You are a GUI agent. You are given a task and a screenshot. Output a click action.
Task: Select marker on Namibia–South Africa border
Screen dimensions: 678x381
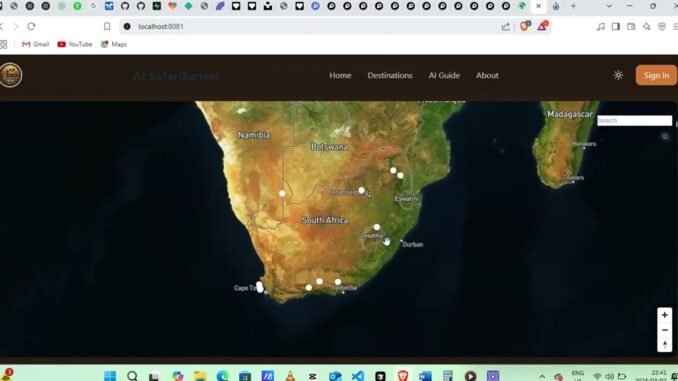tap(282, 193)
